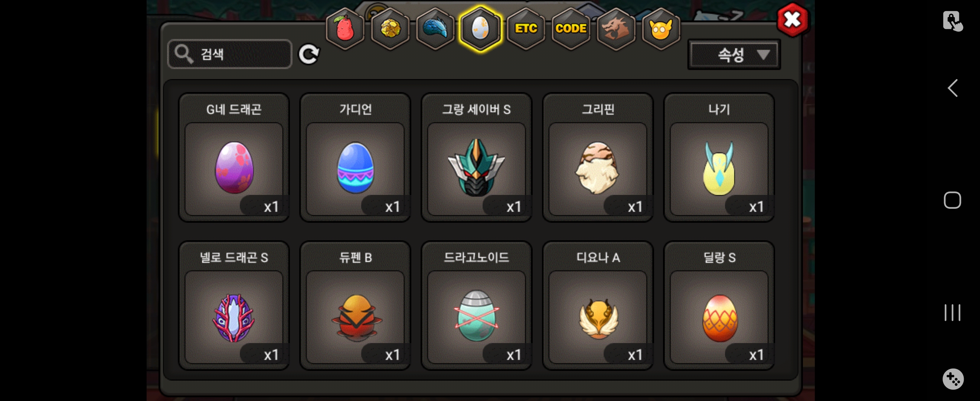Click the refresh arrow next to search

[308, 55]
